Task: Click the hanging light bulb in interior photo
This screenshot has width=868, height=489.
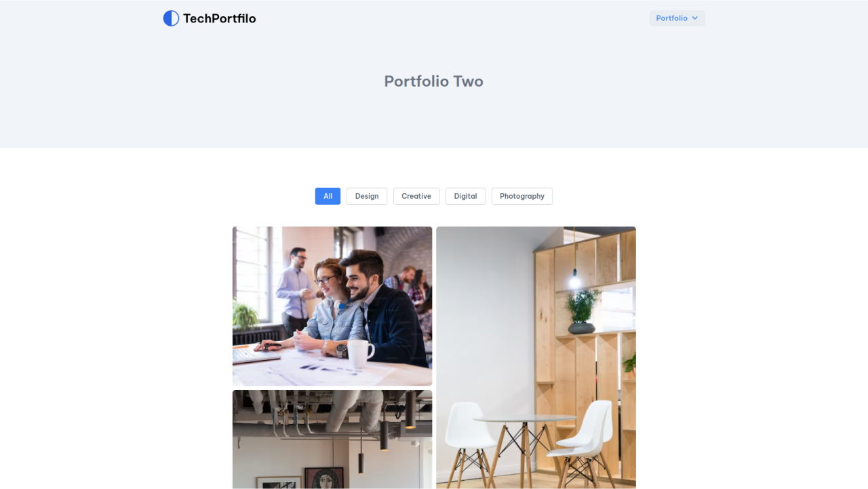Action: click(574, 278)
